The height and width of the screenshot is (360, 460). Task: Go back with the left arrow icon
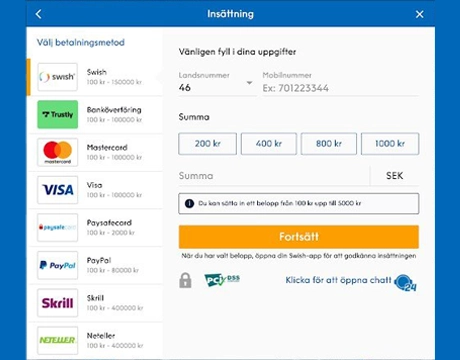(x=39, y=14)
